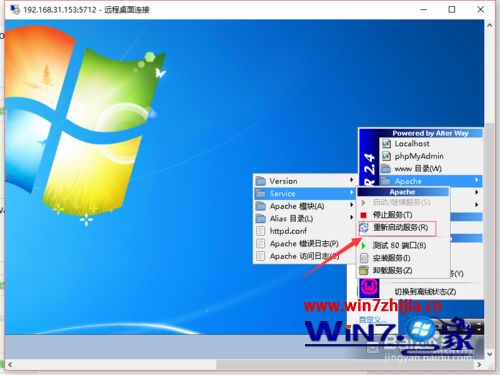Select the greyed 启动/继续服务(S) entry
The image size is (500, 375).
click(401, 202)
